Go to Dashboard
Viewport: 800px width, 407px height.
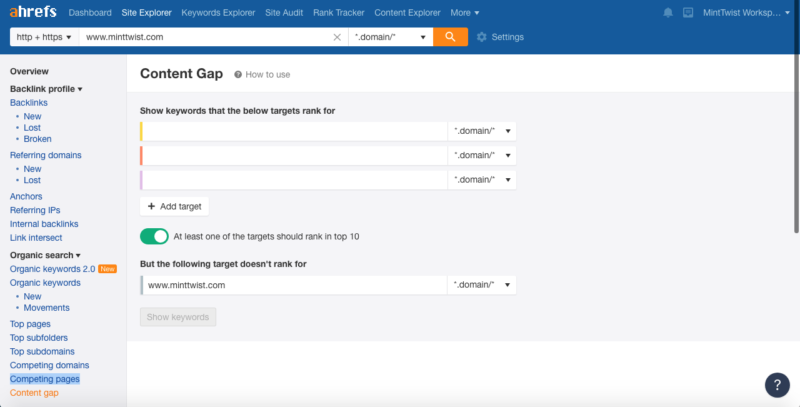[x=90, y=13]
